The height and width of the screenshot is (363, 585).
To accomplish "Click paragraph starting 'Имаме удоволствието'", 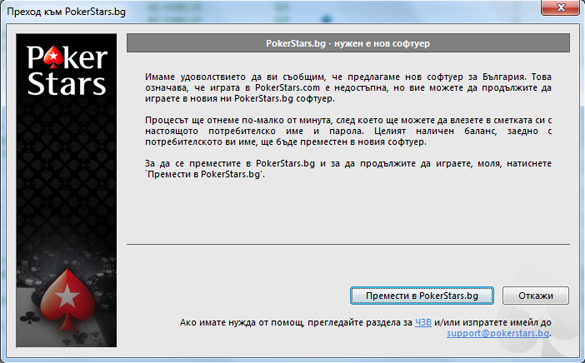I will pyautogui.click(x=348, y=88).
